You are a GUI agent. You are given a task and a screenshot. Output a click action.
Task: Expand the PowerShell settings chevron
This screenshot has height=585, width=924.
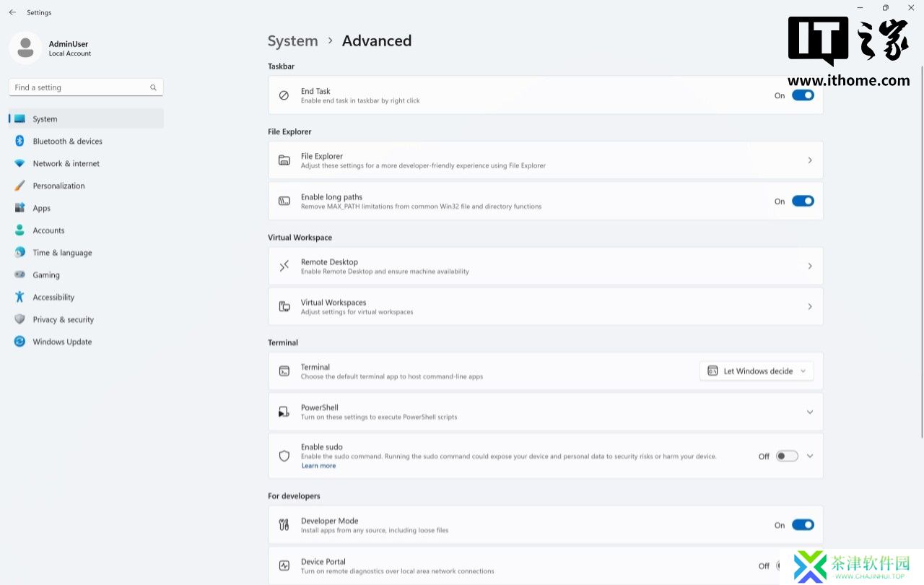pos(810,412)
